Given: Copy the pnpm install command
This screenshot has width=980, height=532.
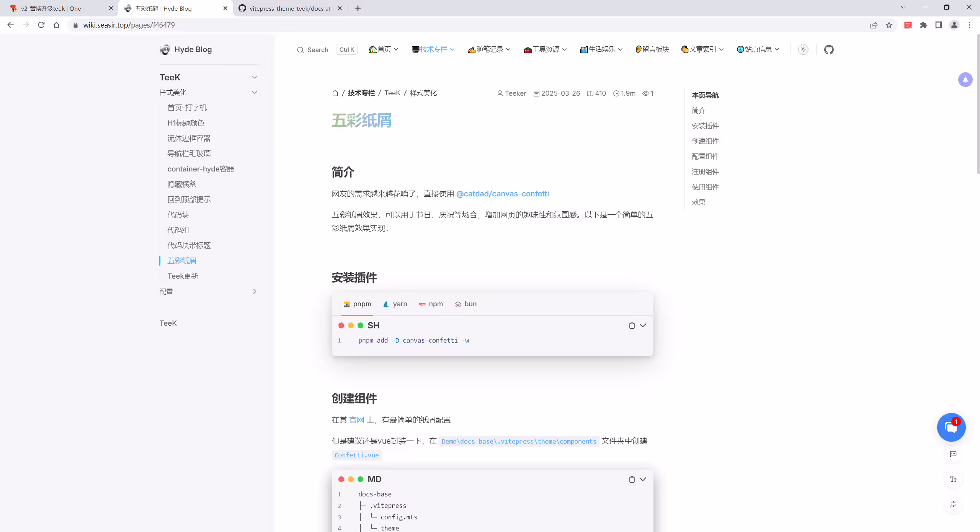Looking at the screenshot, I should pyautogui.click(x=632, y=325).
